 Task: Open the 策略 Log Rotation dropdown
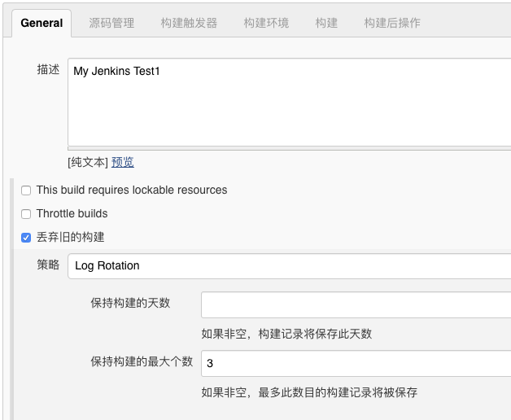[290, 266]
